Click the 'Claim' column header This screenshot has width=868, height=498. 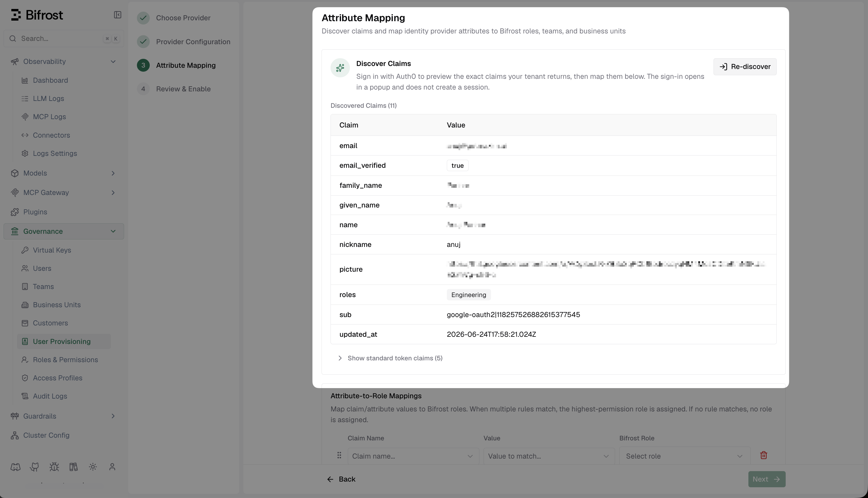tap(349, 125)
